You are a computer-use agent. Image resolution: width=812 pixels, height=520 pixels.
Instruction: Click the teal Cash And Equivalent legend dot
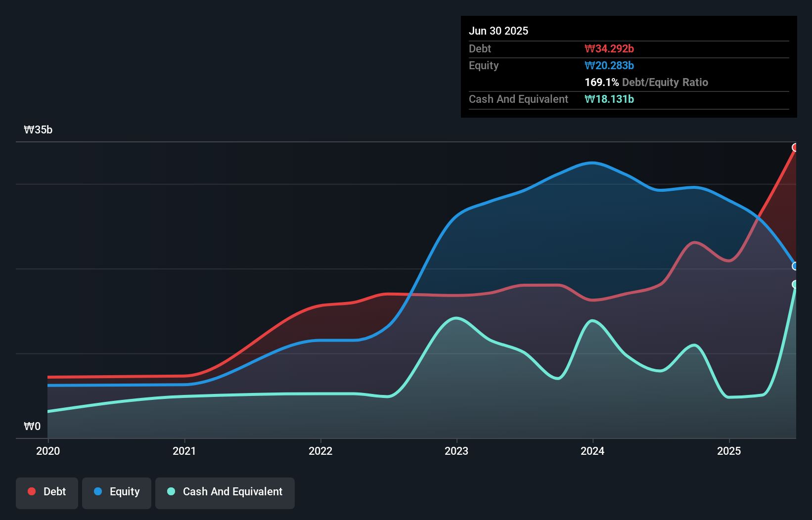[x=170, y=491]
